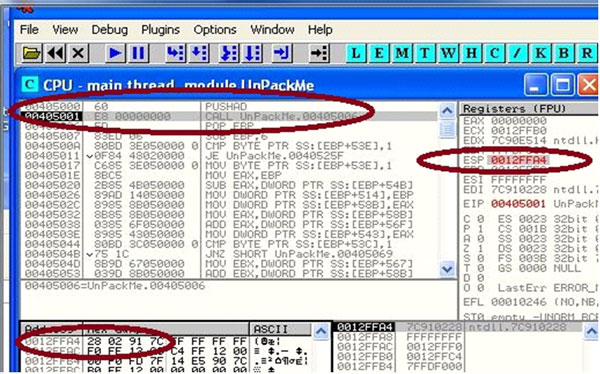Show Breakpoints with B button

pos(564,53)
